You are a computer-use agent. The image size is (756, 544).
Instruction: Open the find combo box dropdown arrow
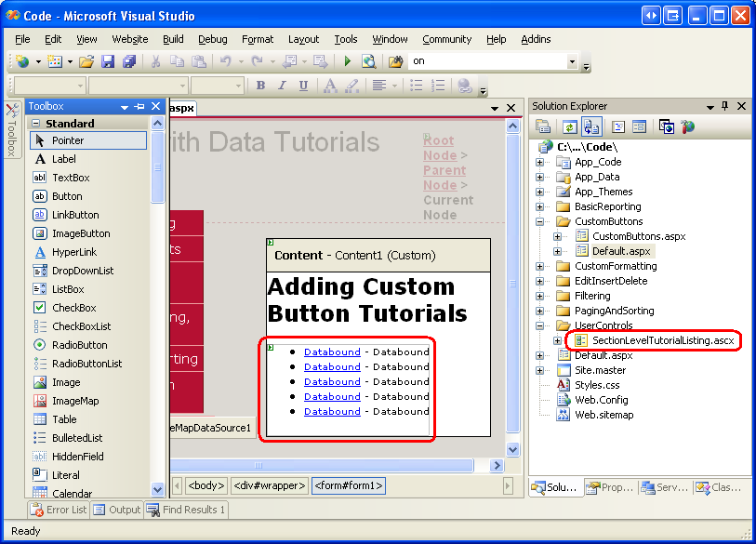click(572, 61)
